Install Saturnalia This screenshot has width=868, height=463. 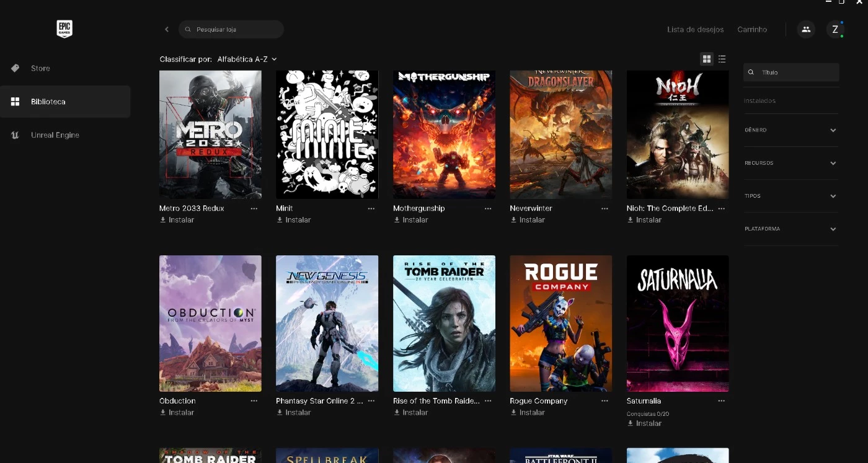pyautogui.click(x=644, y=423)
